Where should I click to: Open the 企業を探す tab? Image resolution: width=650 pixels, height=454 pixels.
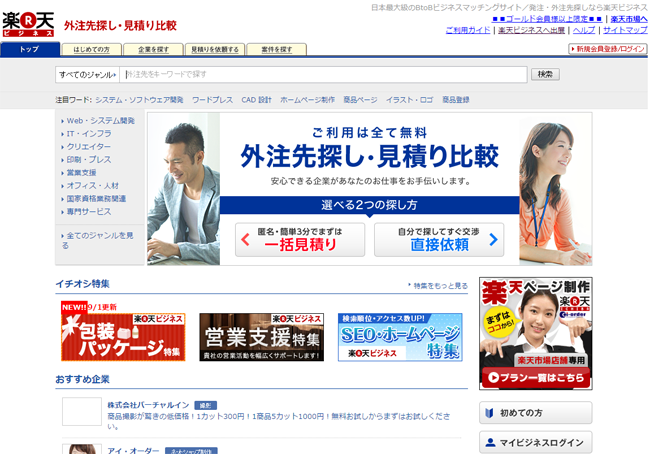point(153,49)
